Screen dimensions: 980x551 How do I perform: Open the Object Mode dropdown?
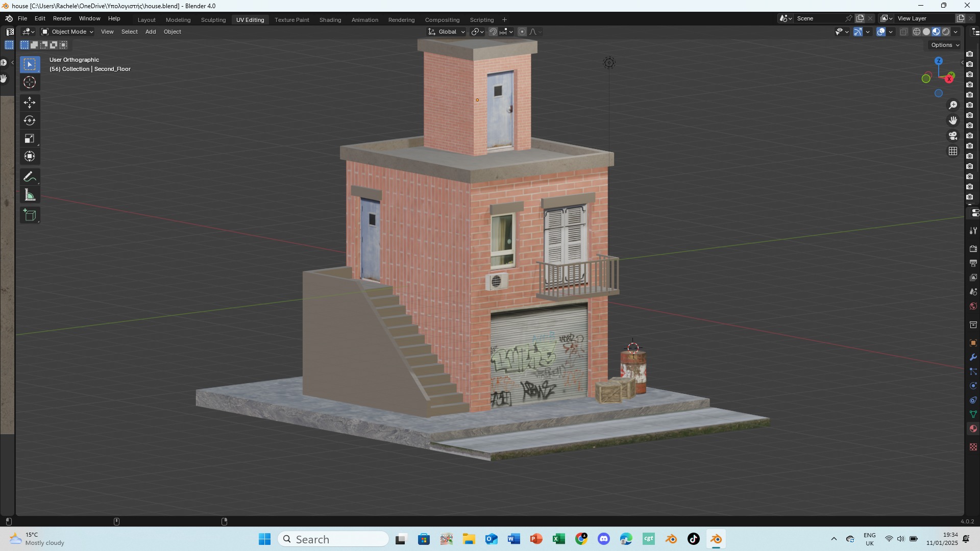pos(67,32)
